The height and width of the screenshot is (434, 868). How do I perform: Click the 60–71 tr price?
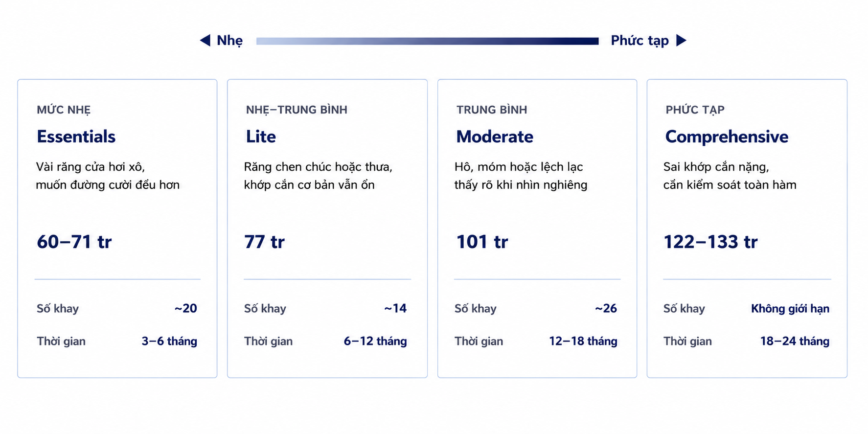pyautogui.click(x=74, y=242)
